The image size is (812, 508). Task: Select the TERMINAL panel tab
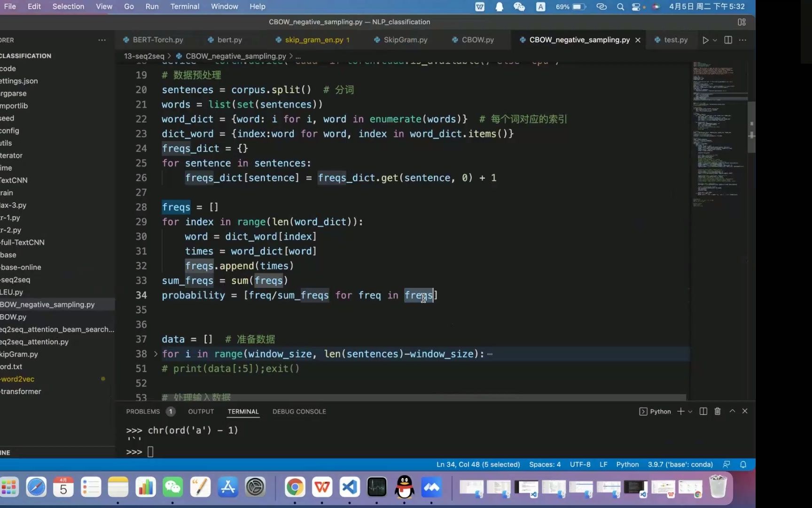point(243,412)
